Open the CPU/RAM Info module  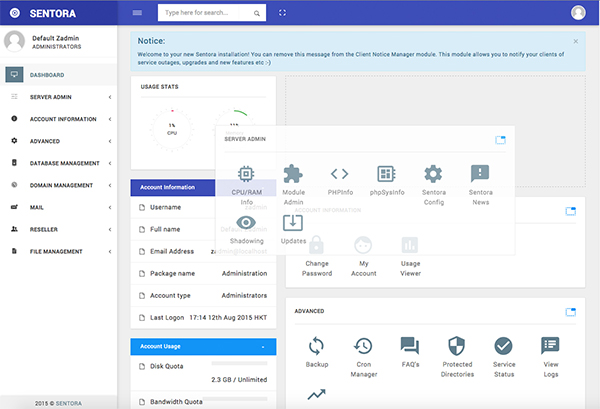coord(246,174)
